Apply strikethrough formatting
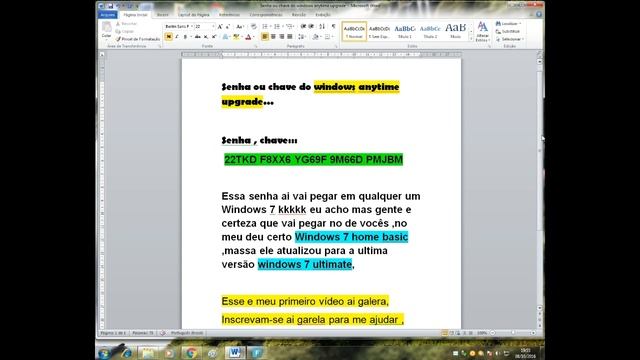The width and height of the screenshot is (640, 360). point(197,37)
